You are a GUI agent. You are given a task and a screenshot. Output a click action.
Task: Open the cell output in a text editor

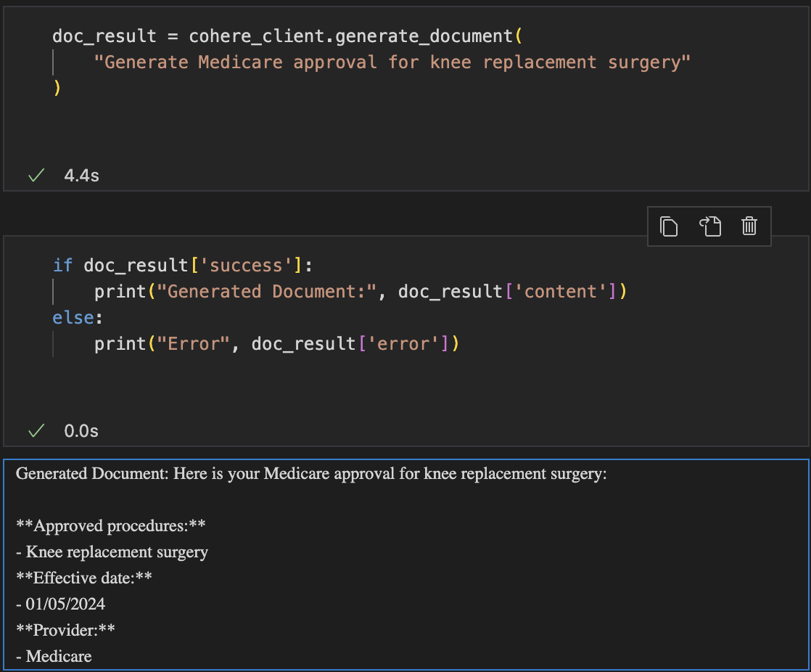(709, 226)
